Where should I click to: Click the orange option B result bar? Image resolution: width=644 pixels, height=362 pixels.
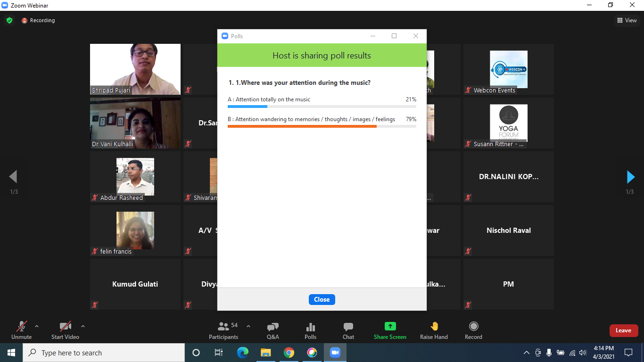(302, 126)
